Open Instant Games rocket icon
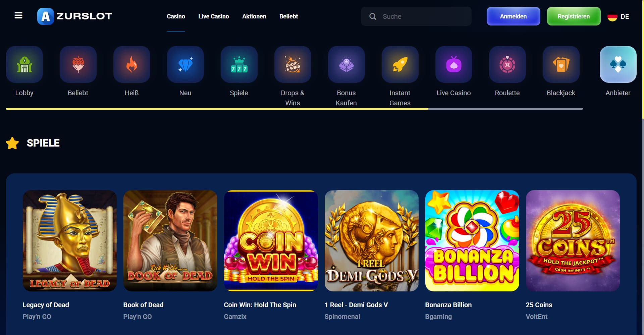The width and height of the screenshot is (644, 335). tap(400, 64)
